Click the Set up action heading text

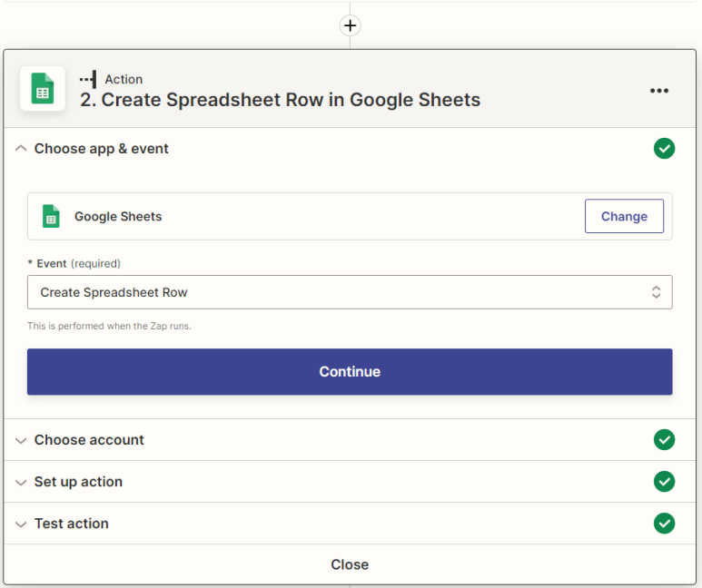78,482
